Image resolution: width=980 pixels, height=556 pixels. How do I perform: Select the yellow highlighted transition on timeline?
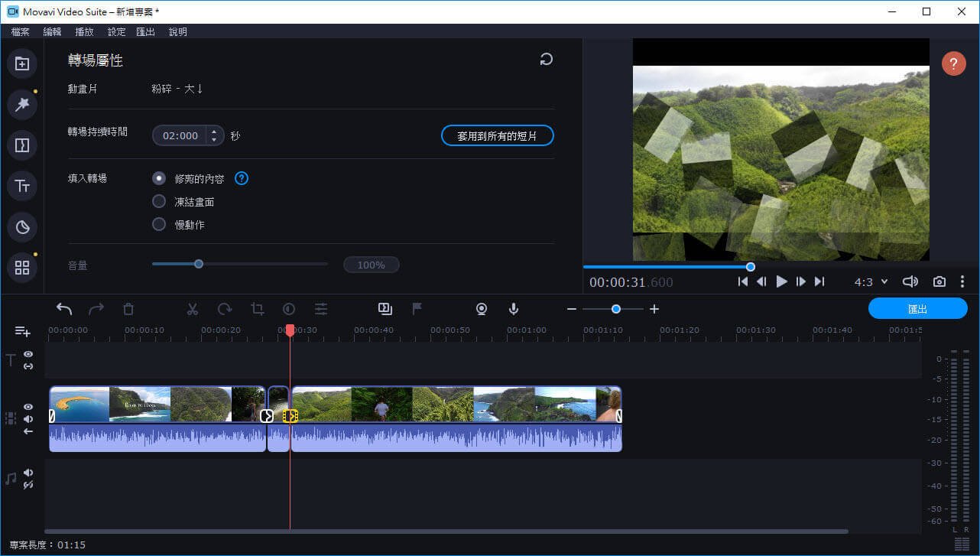(x=290, y=416)
